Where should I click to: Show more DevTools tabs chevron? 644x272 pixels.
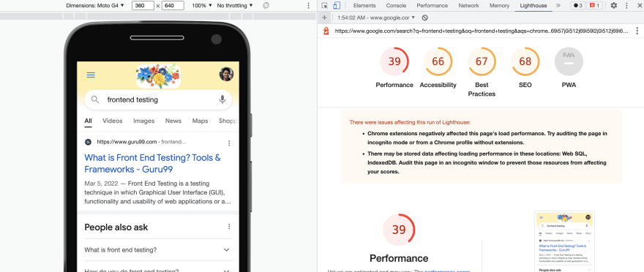558,6
